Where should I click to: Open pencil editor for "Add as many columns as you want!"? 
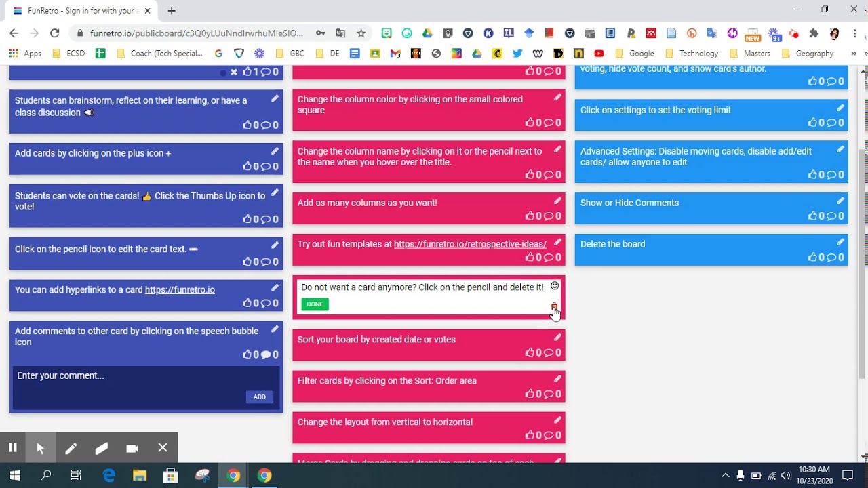[x=557, y=201]
